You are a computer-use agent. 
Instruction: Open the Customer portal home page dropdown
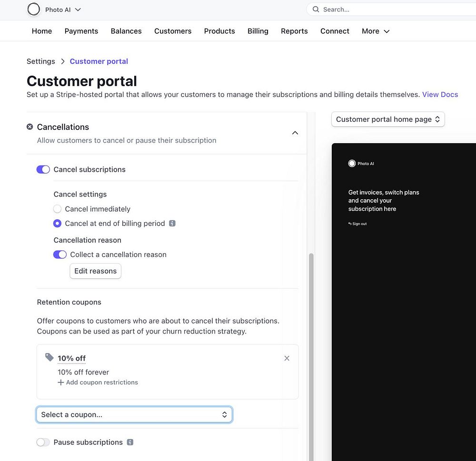(388, 119)
